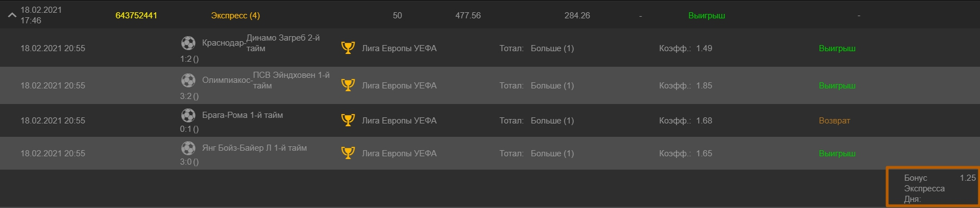Open the Брага-Рома 1-й тайм match

pos(242,115)
